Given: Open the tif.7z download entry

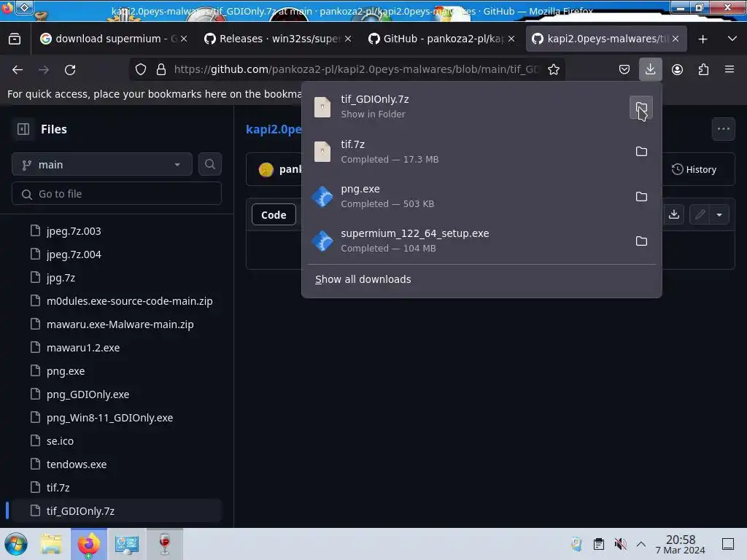Looking at the screenshot, I should (x=467, y=152).
